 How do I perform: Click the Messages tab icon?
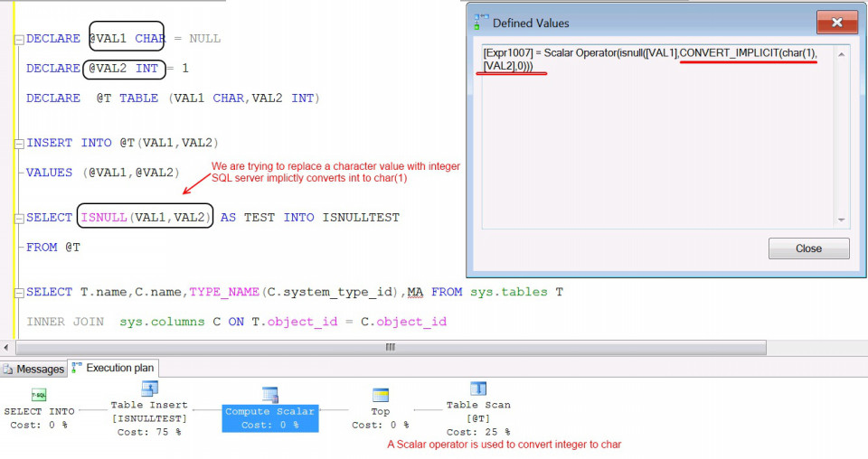[x=8, y=369]
